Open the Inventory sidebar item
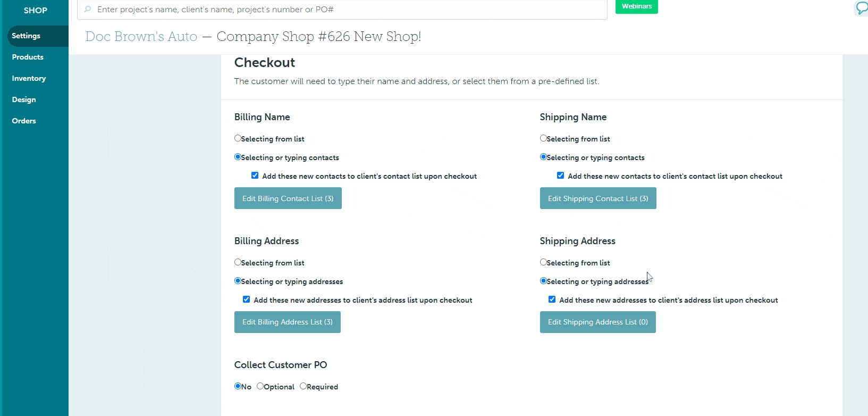Image resolution: width=868 pixels, height=416 pixels. point(29,78)
